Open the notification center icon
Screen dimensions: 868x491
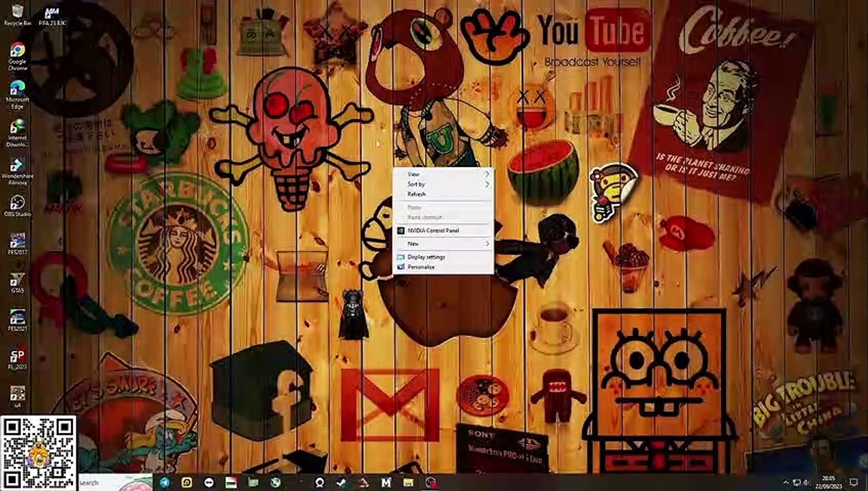[854, 482]
